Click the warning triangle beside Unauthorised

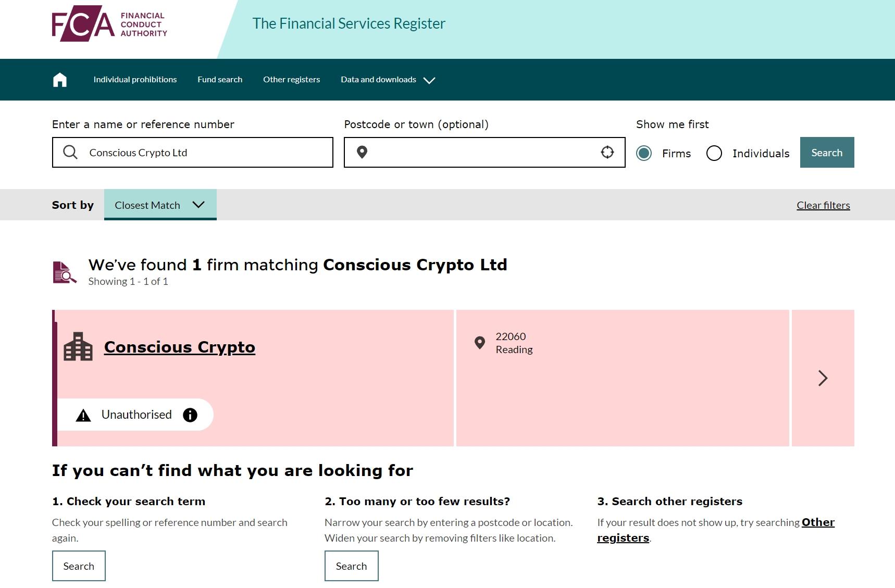tap(83, 415)
